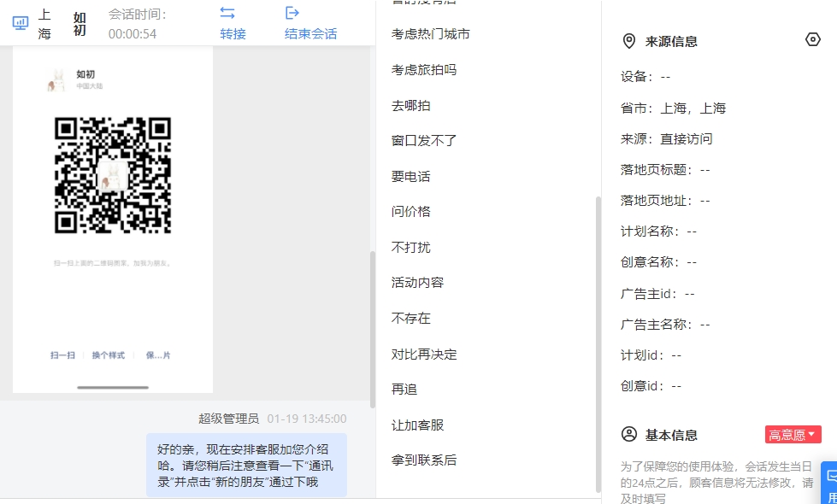Click the visitor name 如初 in header

coord(80,25)
